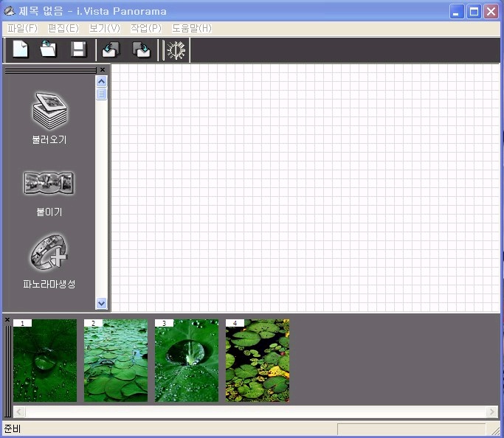Click the thumbnail strip right scroll arrow
Viewport: 504px width, 438px height.
491,411
